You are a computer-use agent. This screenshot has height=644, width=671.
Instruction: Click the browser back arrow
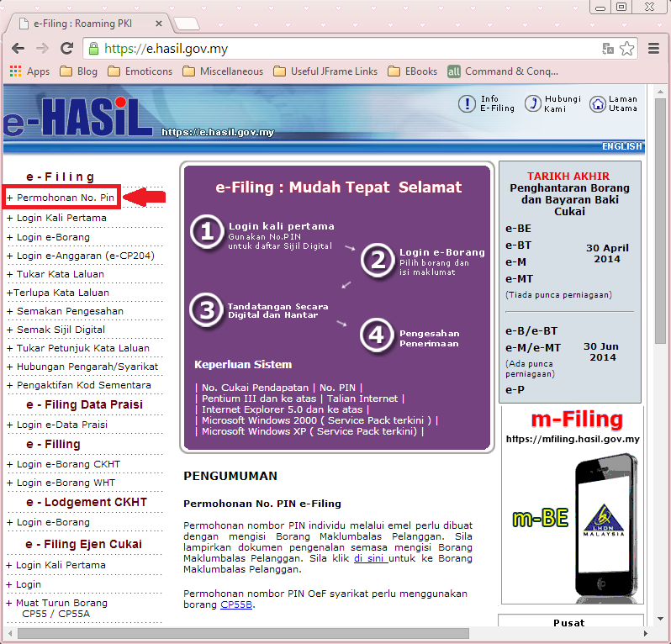pos(18,49)
